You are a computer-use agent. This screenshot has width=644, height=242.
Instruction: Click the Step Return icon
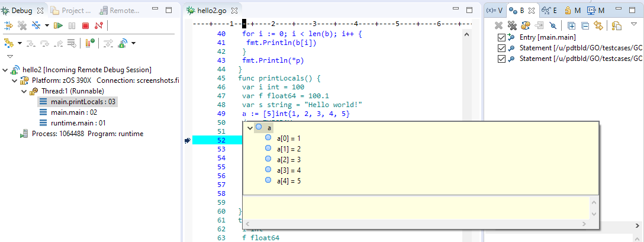(59, 43)
